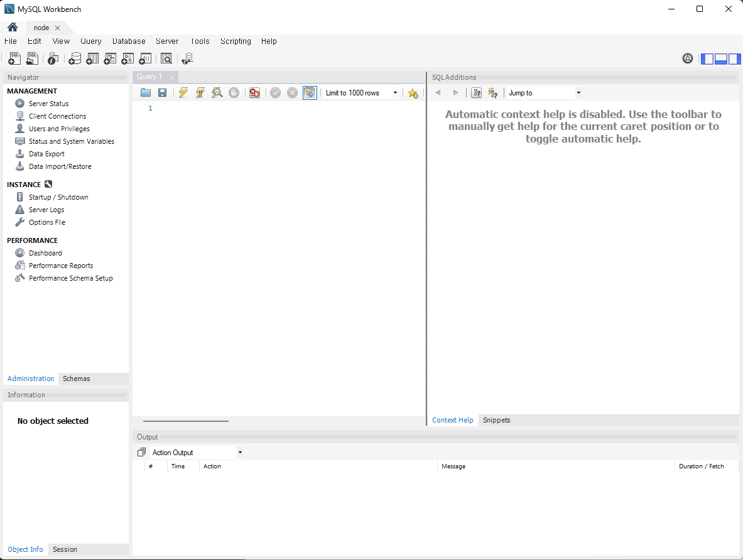
Task: Run Explain plan magnifier icon
Action: click(x=217, y=93)
